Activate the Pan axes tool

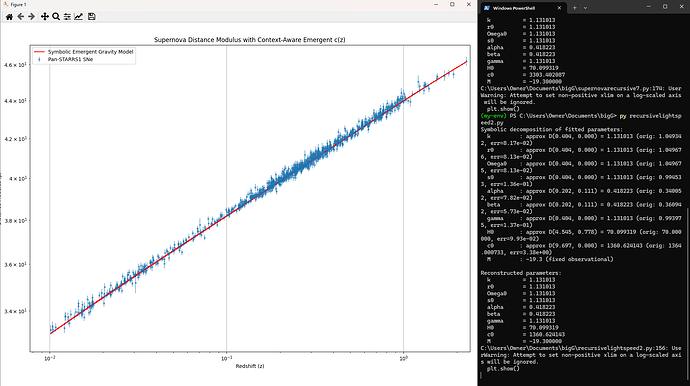tap(44, 17)
